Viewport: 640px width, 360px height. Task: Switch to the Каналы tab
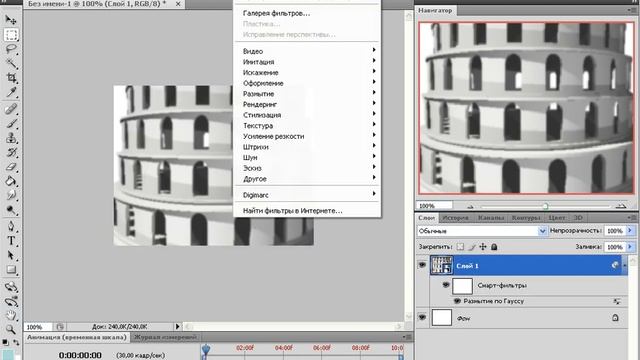[x=491, y=218]
